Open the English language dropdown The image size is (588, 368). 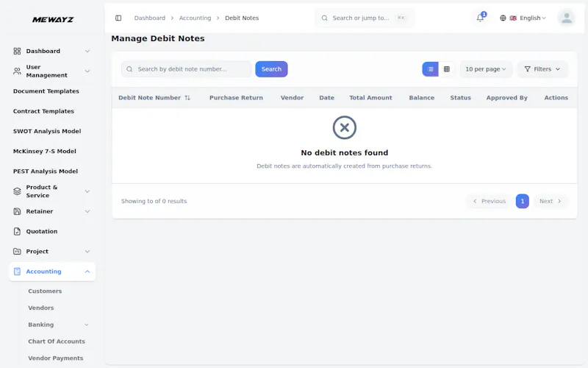click(x=523, y=18)
